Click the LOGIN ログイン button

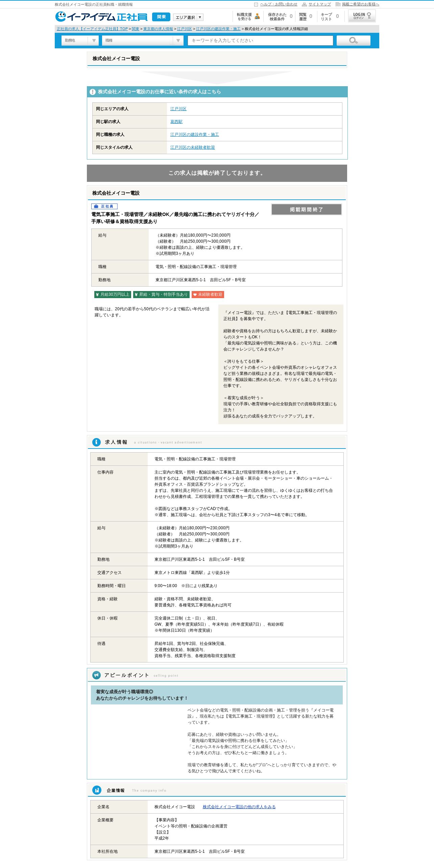click(362, 16)
